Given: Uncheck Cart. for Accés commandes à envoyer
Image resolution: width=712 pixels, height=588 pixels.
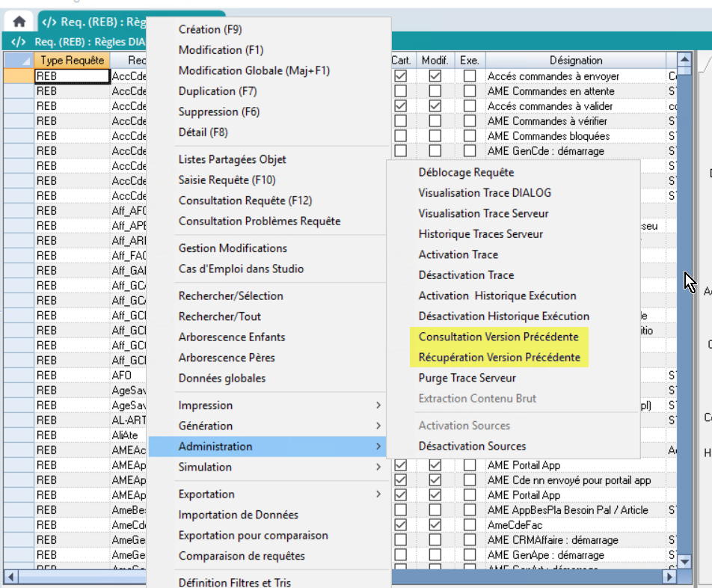Looking at the screenshot, I should tap(402, 76).
